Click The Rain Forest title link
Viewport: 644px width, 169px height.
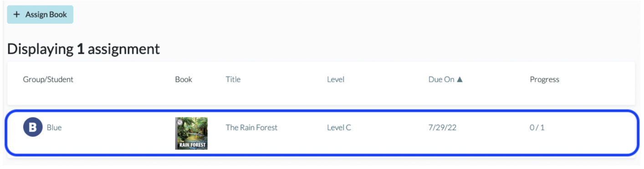click(x=251, y=128)
